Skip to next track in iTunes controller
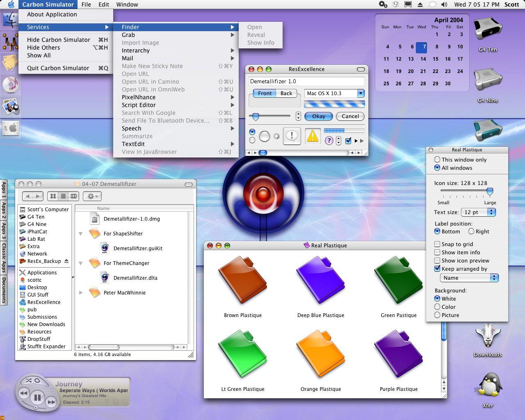 click(51, 402)
